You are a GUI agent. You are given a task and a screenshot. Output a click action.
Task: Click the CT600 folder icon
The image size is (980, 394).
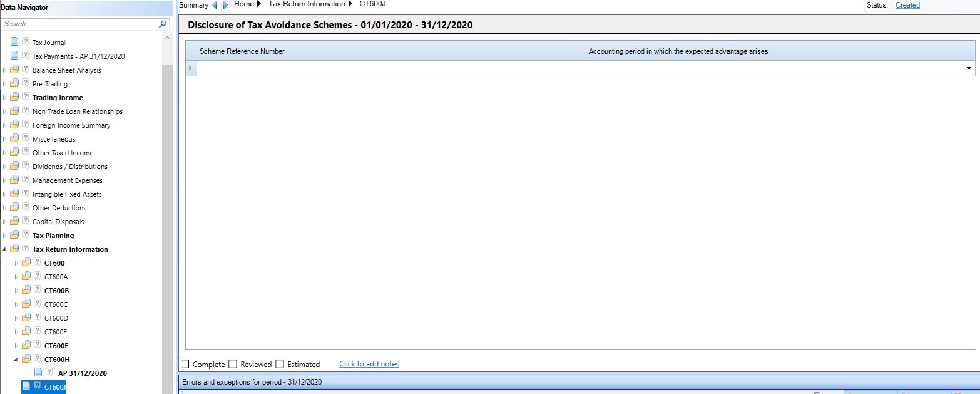[x=26, y=263]
